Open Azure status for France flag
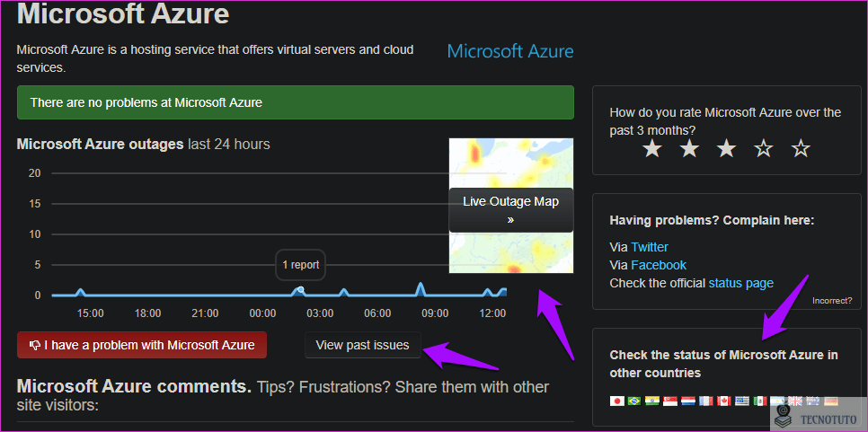This screenshot has width=868, height=432. 706,401
